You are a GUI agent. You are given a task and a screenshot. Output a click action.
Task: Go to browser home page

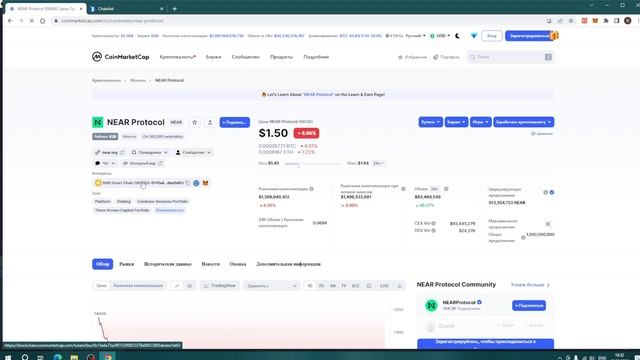point(42,20)
